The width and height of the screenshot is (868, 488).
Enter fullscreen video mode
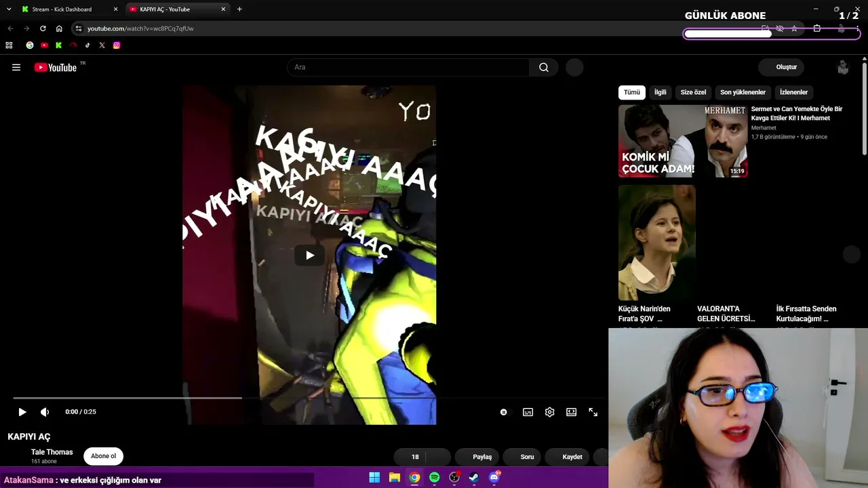(593, 412)
